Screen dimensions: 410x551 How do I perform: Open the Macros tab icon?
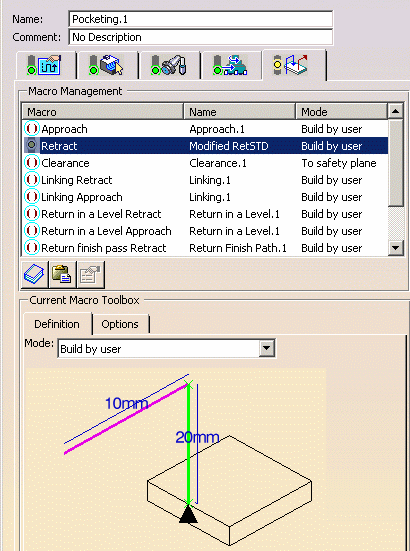pyautogui.click(x=291, y=65)
